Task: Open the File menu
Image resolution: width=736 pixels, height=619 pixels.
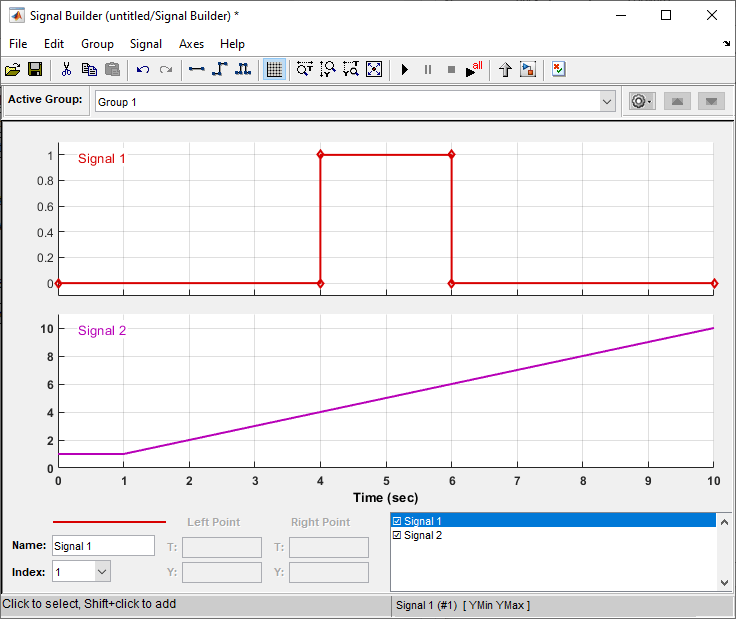Action: pyautogui.click(x=18, y=44)
